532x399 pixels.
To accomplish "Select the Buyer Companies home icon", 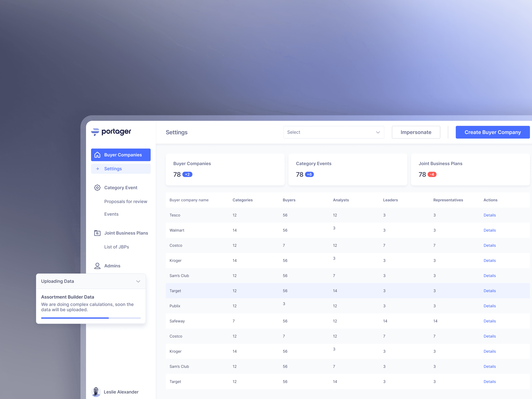I will pos(97,155).
